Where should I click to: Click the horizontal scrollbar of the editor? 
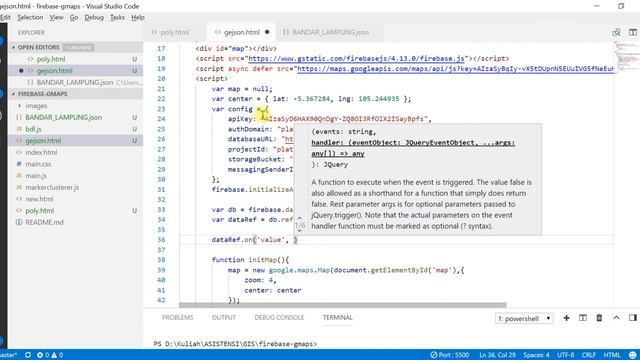click(343, 305)
